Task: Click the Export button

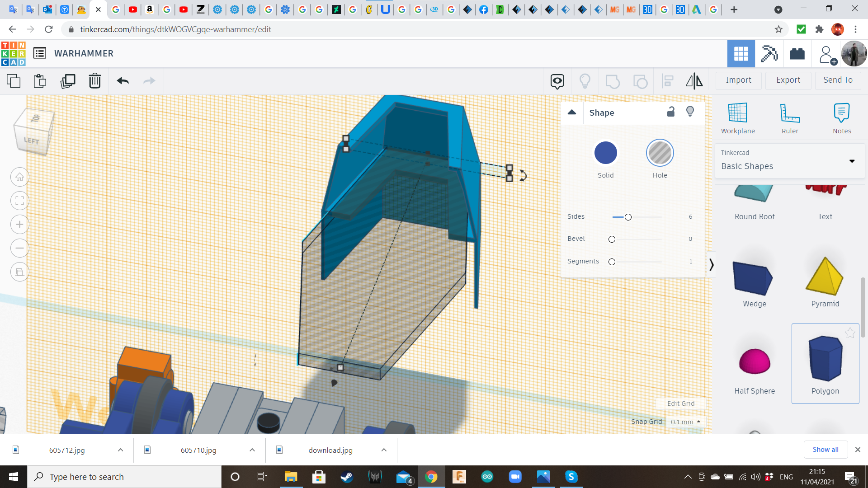Action: click(x=788, y=80)
